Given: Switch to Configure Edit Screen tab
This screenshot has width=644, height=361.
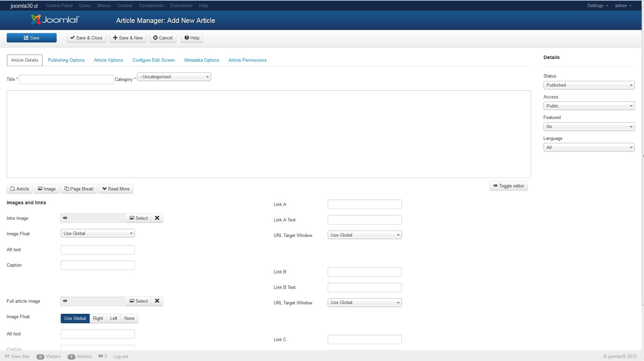Looking at the screenshot, I should [154, 60].
